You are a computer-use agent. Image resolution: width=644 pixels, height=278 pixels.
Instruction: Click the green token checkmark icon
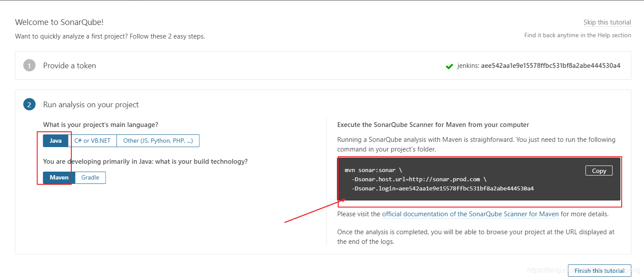pyautogui.click(x=449, y=66)
